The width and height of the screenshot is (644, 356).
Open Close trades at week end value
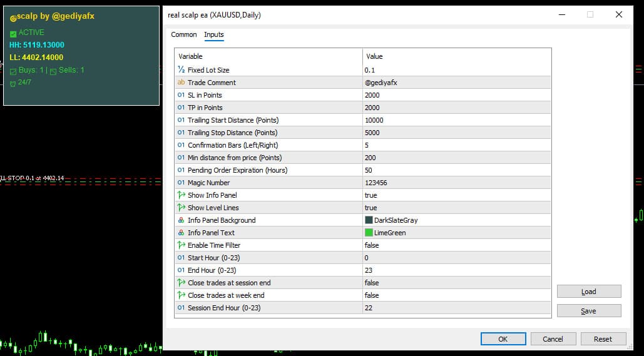pos(456,295)
